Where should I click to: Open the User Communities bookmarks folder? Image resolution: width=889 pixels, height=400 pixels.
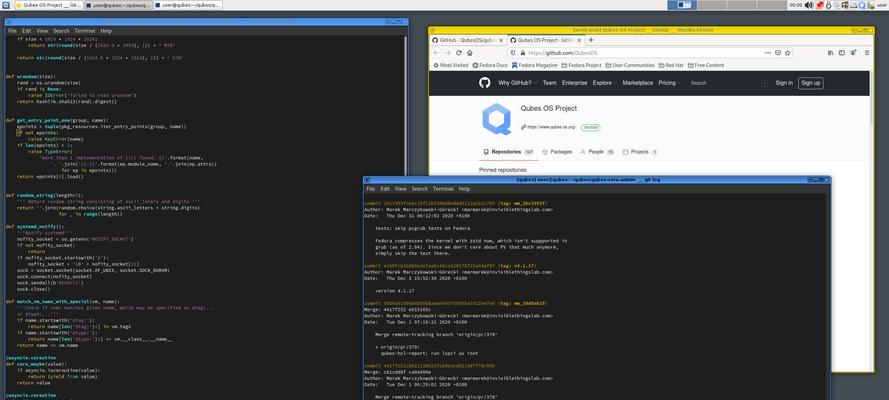(x=629, y=65)
